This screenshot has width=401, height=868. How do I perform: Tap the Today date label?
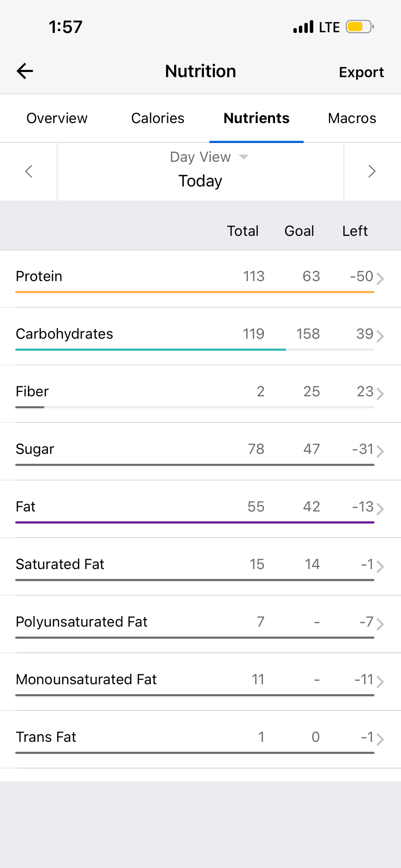200,181
